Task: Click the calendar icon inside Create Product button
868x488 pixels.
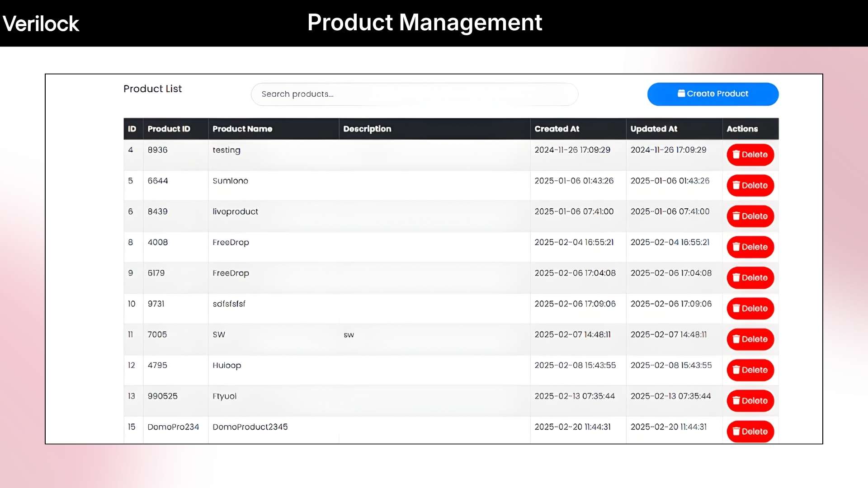Action: coord(681,94)
